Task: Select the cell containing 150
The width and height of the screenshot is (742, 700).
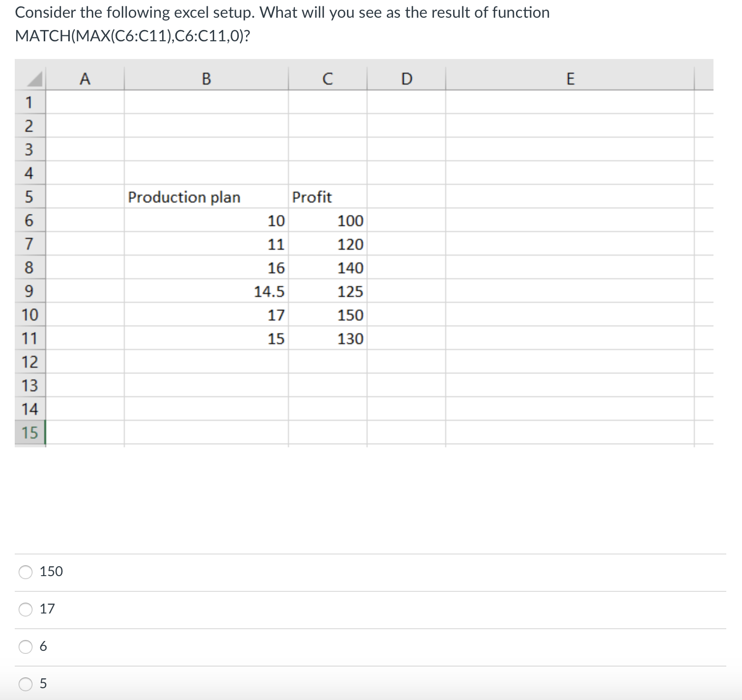Action: click(350, 315)
